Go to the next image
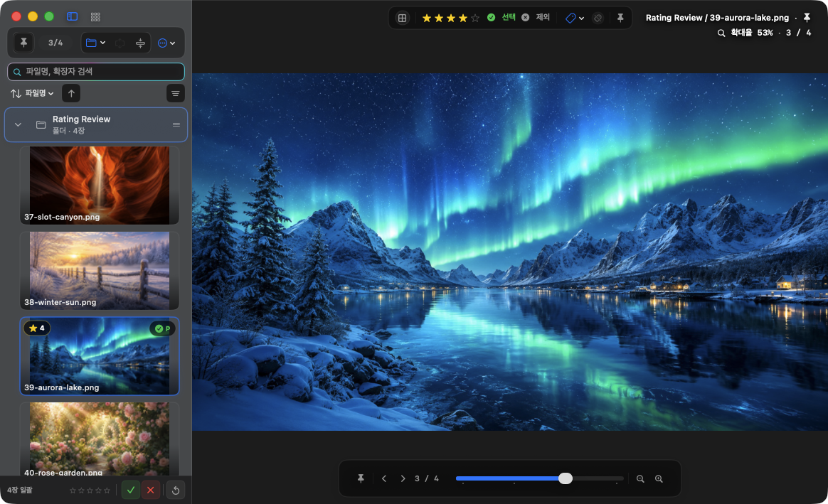The height and width of the screenshot is (504, 828). [403, 478]
